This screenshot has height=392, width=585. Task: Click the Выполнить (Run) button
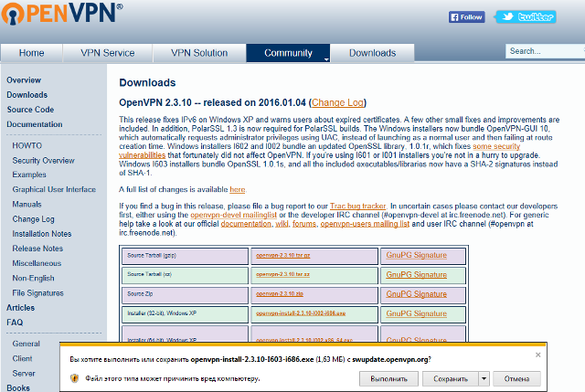point(388,379)
